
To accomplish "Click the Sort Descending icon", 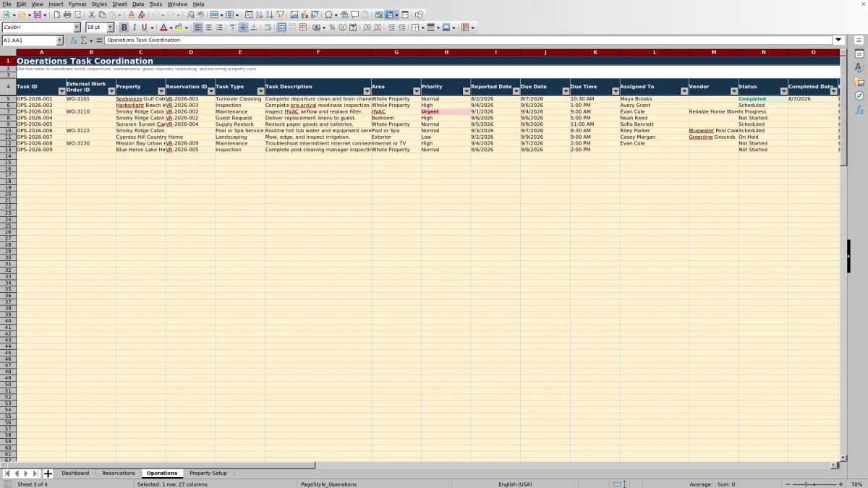I will (269, 14).
